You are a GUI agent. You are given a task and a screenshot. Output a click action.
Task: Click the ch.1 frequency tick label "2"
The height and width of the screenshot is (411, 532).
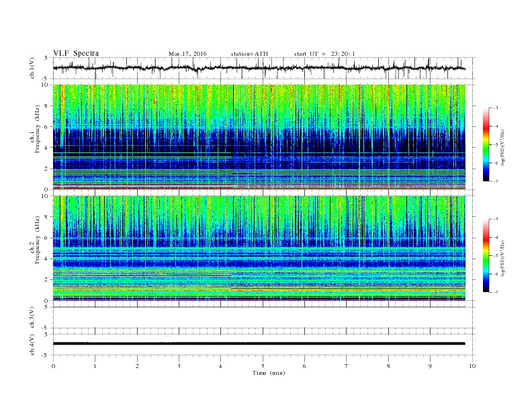pos(46,169)
